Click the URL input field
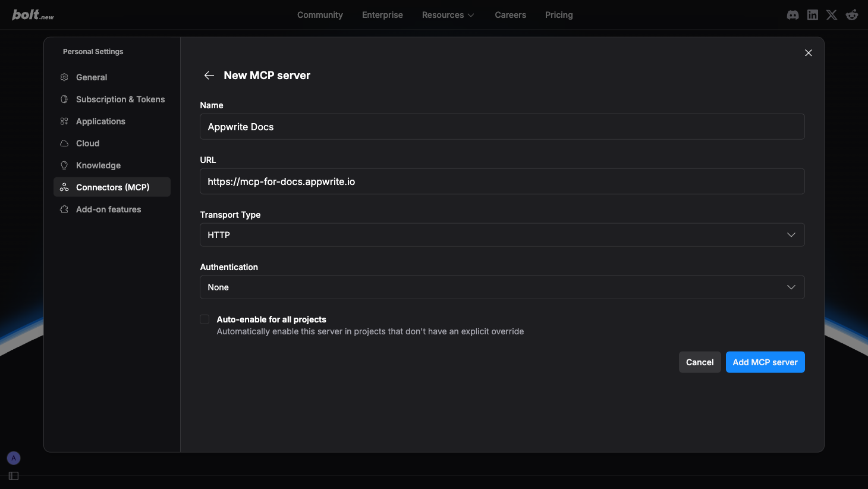This screenshot has width=868, height=489. [502, 181]
